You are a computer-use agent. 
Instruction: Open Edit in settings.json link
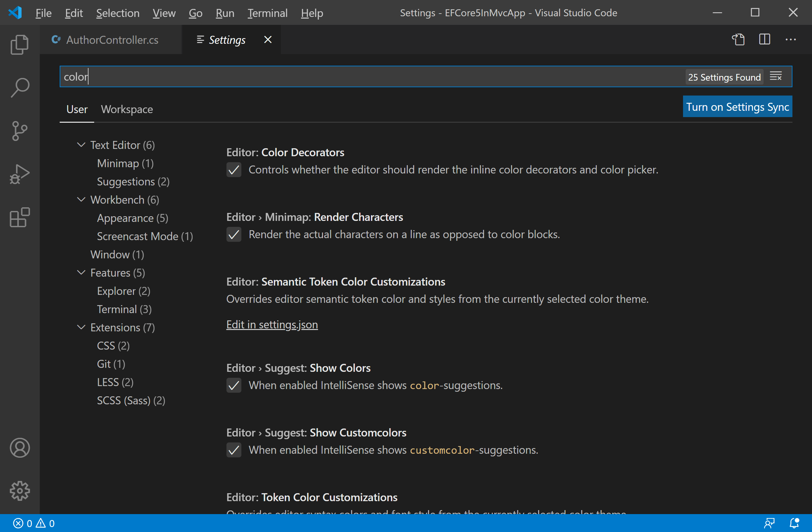(x=272, y=324)
